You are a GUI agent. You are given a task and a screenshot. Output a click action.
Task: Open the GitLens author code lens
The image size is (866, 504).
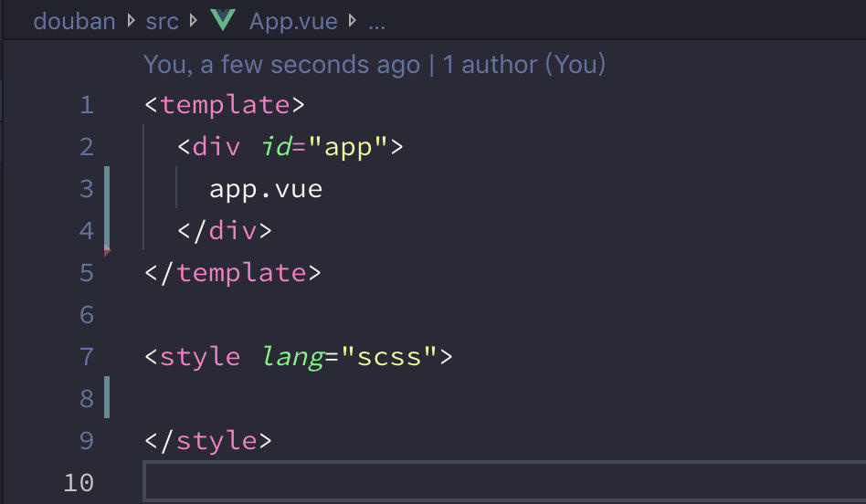click(375, 65)
